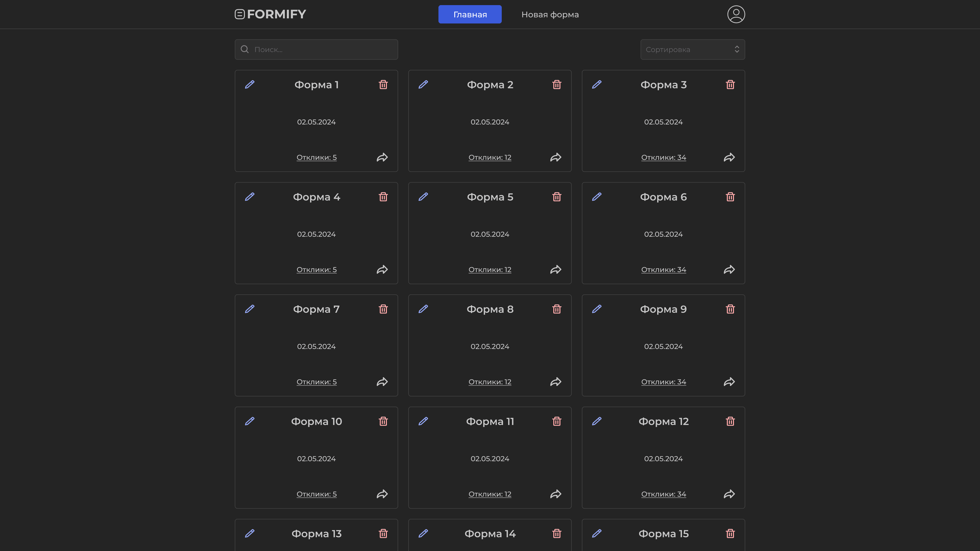Edit Форма 9 with the pencil icon
The width and height of the screenshot is (980, 551).
(596, 309)
